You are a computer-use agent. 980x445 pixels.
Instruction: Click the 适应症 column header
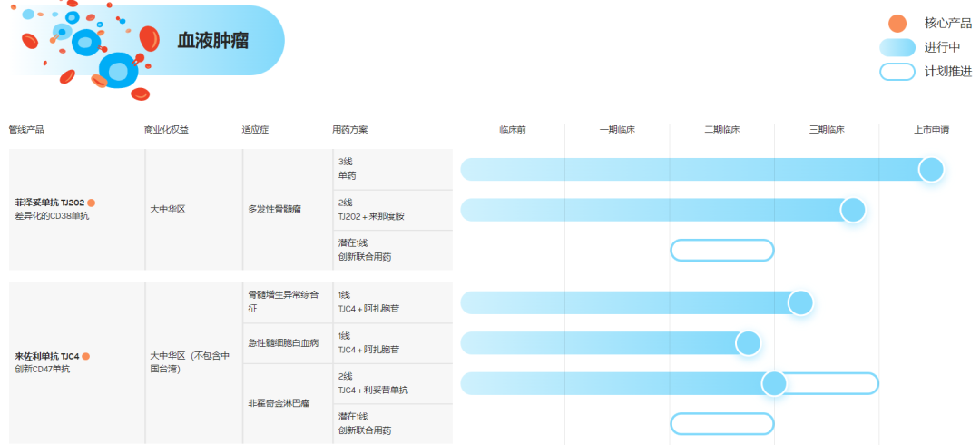tap(255, 130)
